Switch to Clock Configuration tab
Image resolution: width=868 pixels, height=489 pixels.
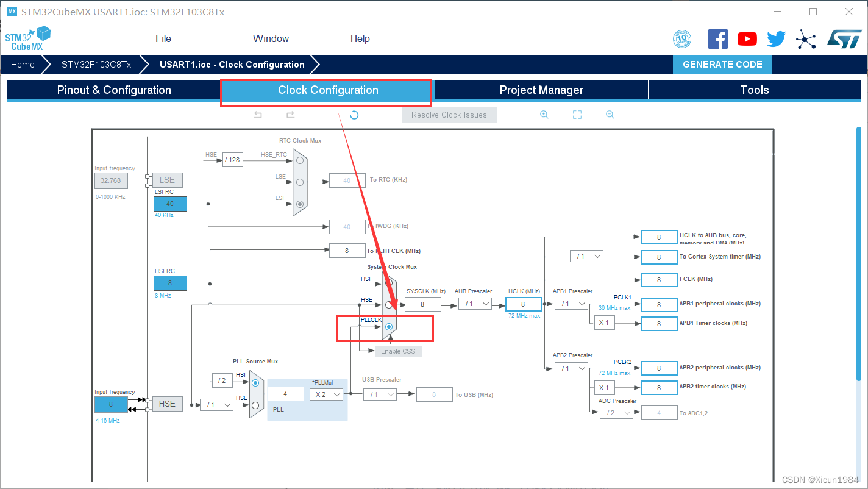coord(328,90)
